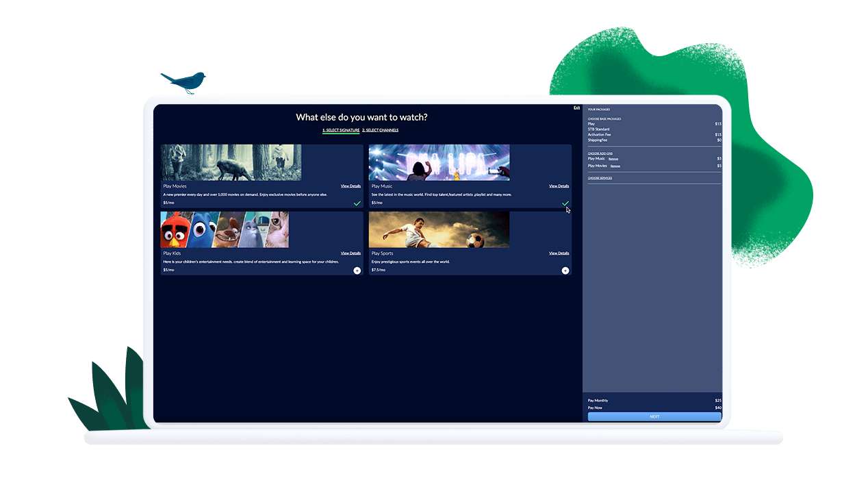Click the Play Sports soccer player image
Screen dimensions: 868x489
click(439, 229)
